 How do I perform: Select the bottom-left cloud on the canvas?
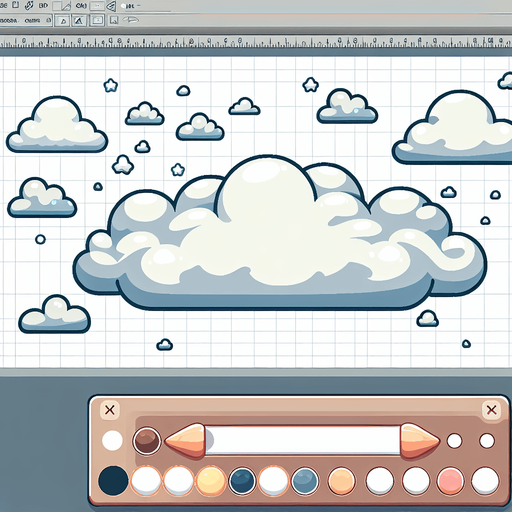[x=54, y=314]
